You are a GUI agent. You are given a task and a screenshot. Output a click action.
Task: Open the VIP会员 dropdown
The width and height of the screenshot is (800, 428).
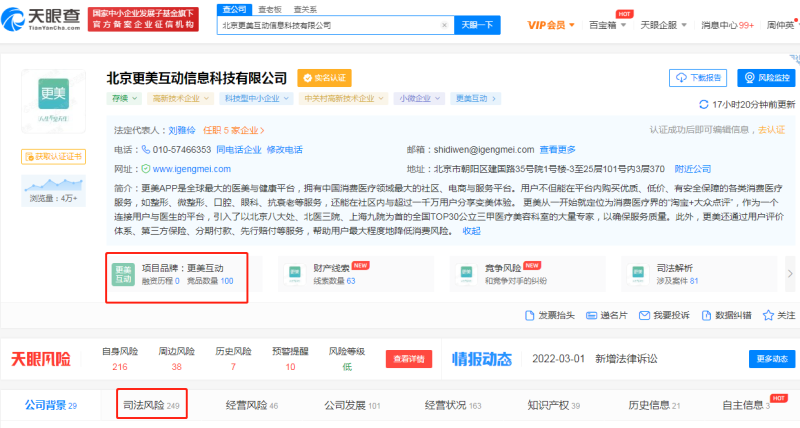[551, 25]
